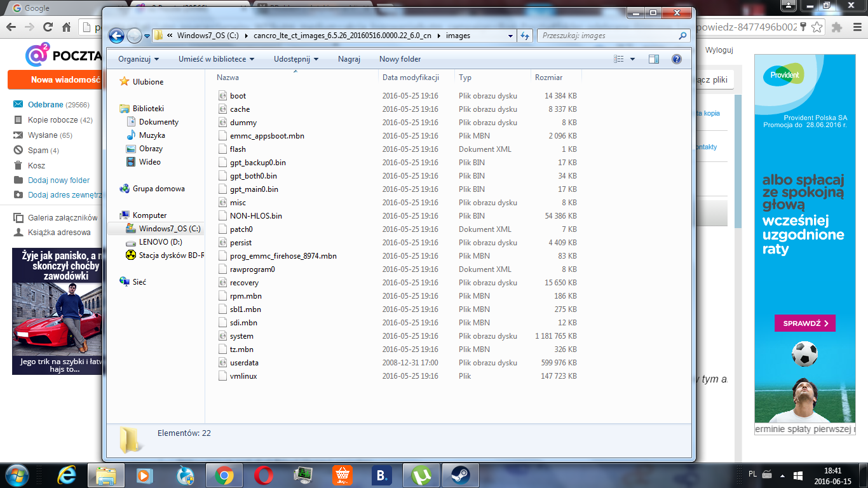Open uTorrent from the taskbar
868x488 pixels.
[x=421, y=475]
